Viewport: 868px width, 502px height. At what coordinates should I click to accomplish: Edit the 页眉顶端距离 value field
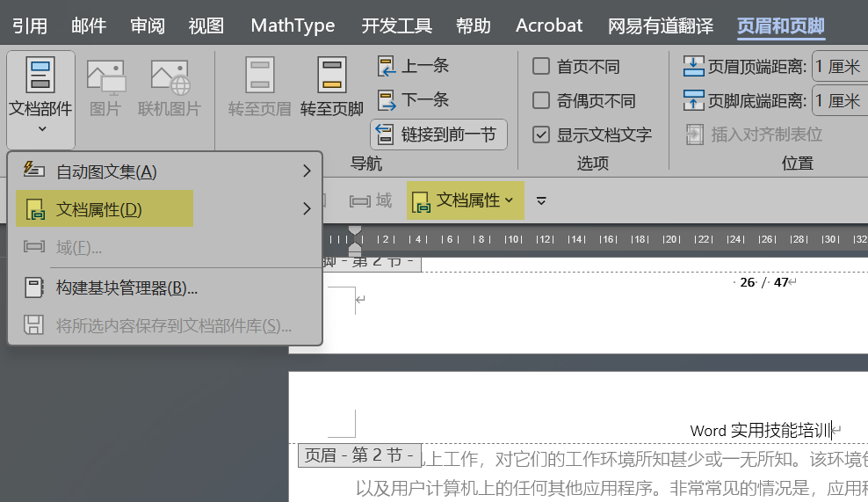(x=840, y=67)
